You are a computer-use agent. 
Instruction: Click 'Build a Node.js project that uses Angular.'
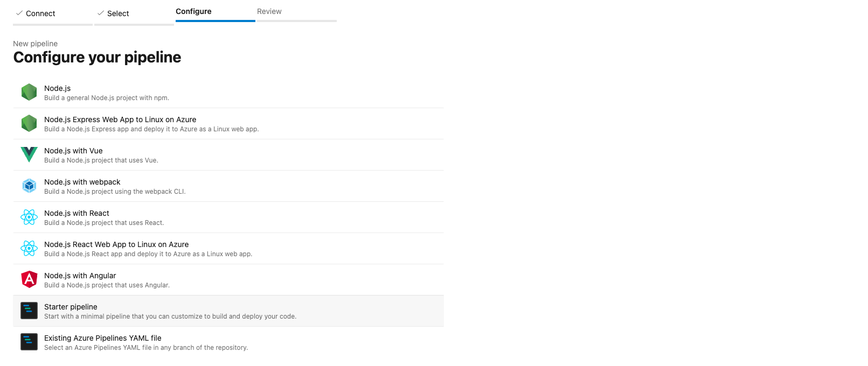coord(107,285)
